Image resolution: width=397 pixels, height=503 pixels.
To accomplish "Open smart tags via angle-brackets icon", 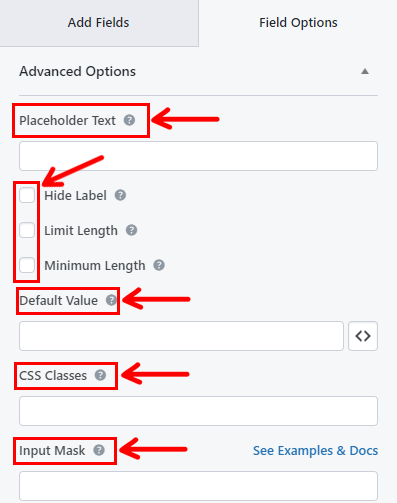I will point(363,336).
